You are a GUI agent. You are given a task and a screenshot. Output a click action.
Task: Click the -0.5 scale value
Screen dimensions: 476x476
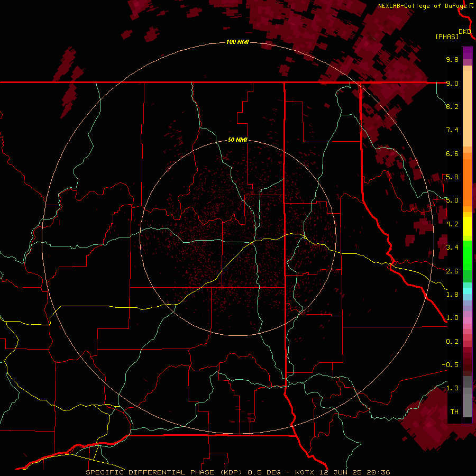pyautogui.click(x=450, y=364)
